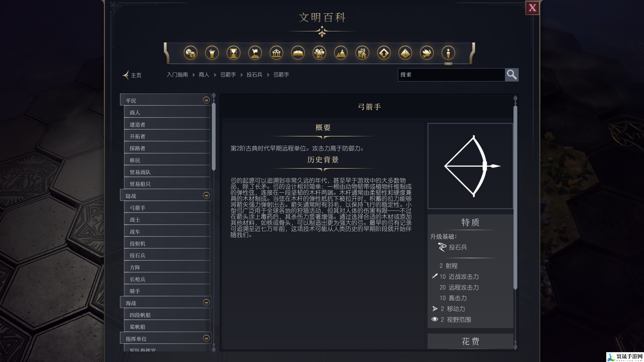Close the 文明百科 window with X

pos(532,8)
